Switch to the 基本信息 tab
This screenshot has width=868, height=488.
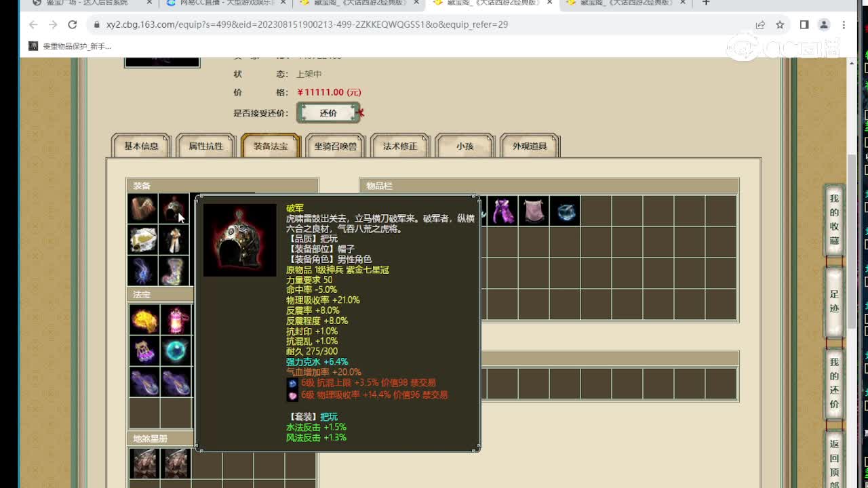tap(141, 146)
